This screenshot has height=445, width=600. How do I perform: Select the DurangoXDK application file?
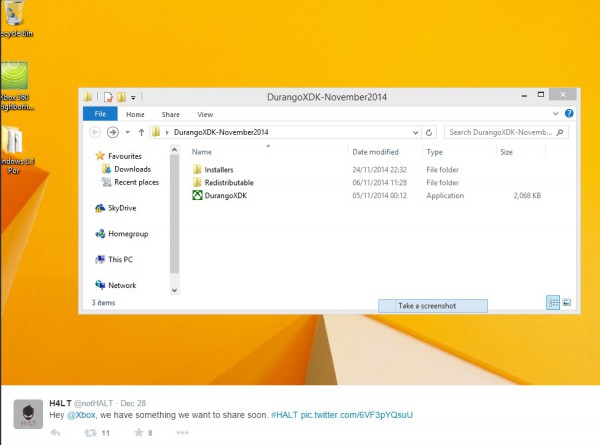220,196
